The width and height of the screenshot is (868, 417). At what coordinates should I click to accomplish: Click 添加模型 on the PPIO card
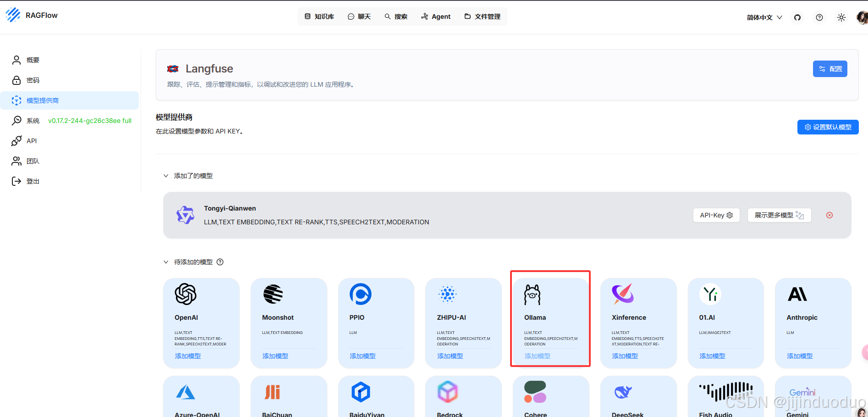(363, 356)
